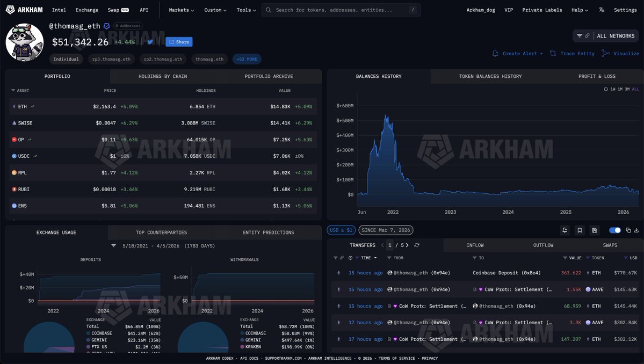Click the copy icon above transfers table
Image resolution: width=644 pixels, height=364 pixels.
(x=628, y=230)
